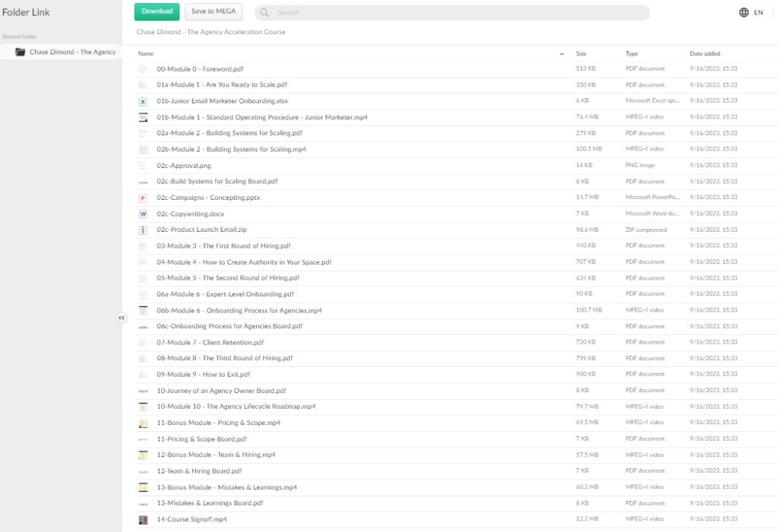Click the PNG icon for 02c-Approval.png

click(143, 166)
